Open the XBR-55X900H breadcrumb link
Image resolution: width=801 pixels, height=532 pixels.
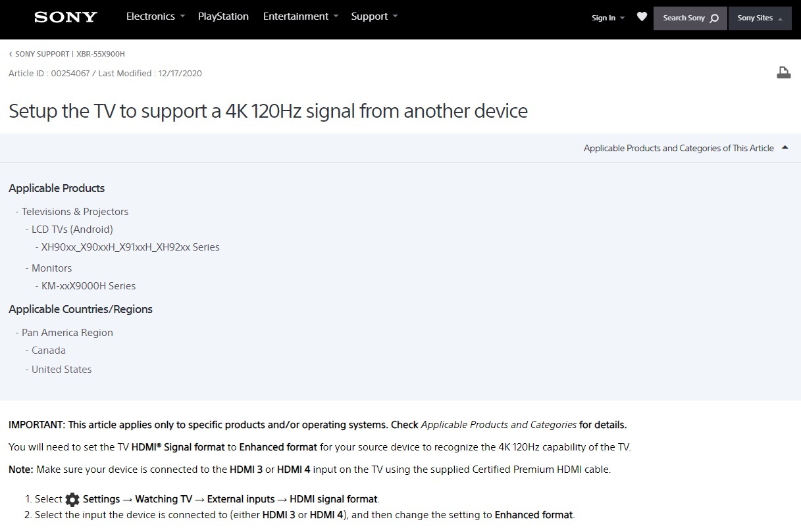(x=100, y=54)
